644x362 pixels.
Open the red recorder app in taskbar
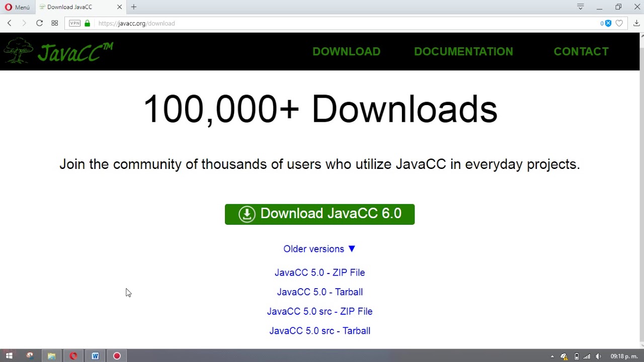(117, 356)
